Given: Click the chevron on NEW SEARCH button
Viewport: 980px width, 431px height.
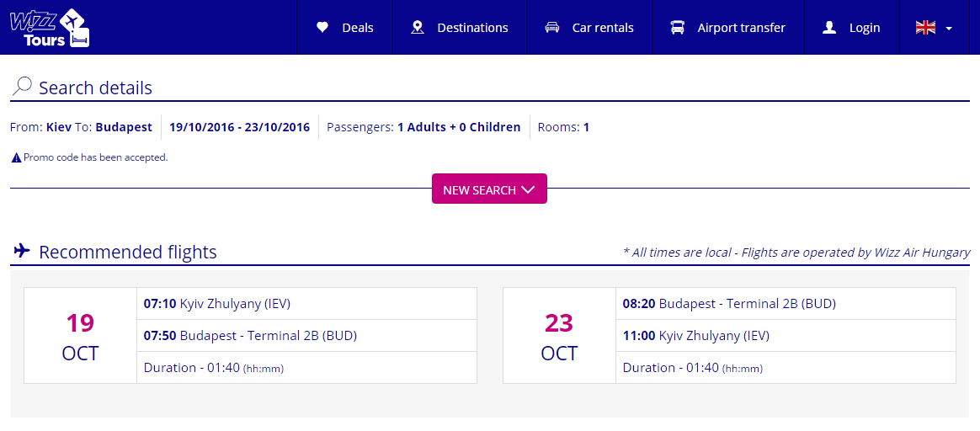Looking at the screenshot, I should (x=528, y=189).
